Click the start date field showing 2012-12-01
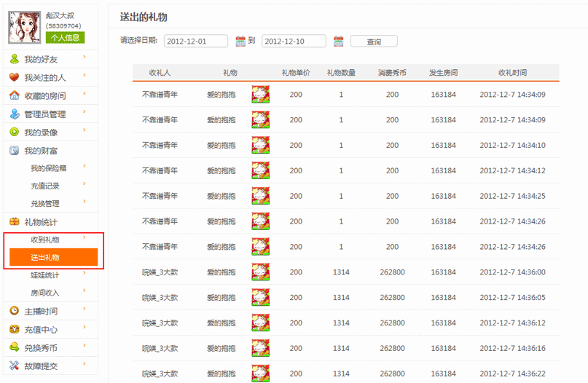588x383 pixels. click(195, 42)
